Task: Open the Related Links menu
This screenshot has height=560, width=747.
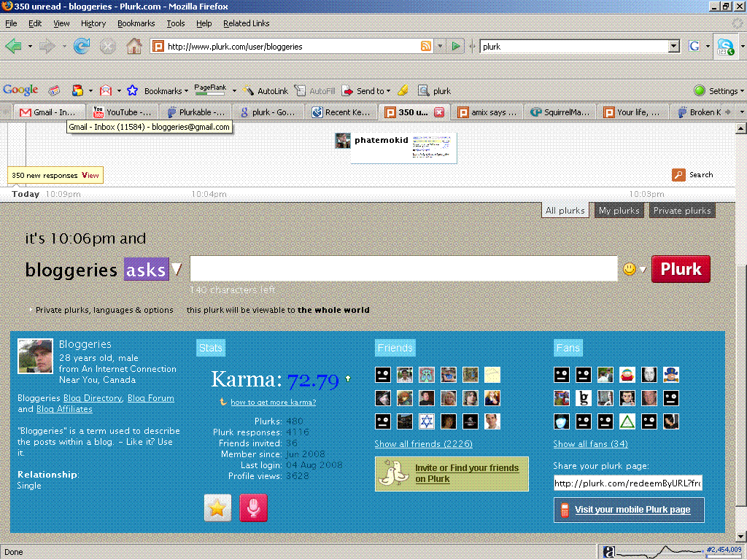Action: click(x=247, y=23)
